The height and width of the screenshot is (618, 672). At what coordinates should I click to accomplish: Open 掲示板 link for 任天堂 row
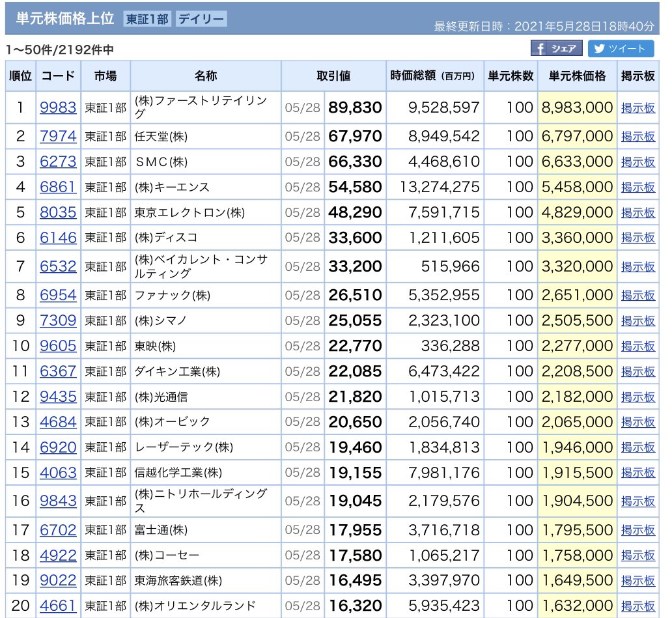click(638, 136)
